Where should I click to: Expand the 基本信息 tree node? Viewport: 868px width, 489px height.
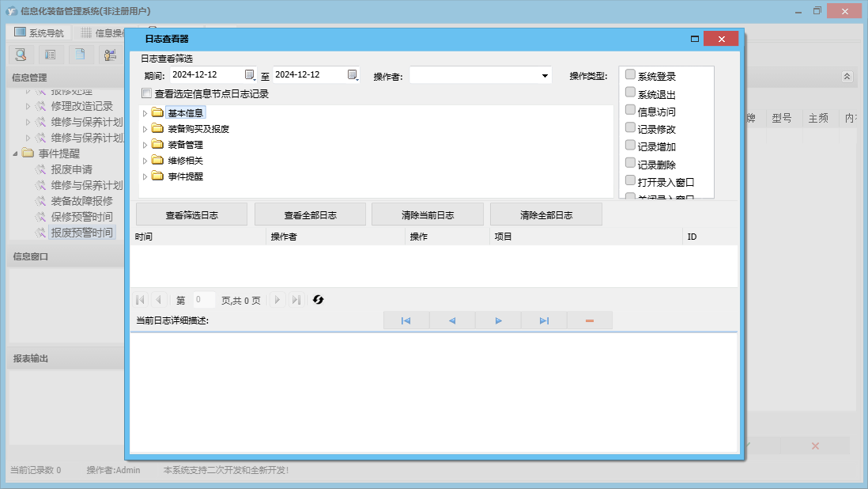(145, 113)
